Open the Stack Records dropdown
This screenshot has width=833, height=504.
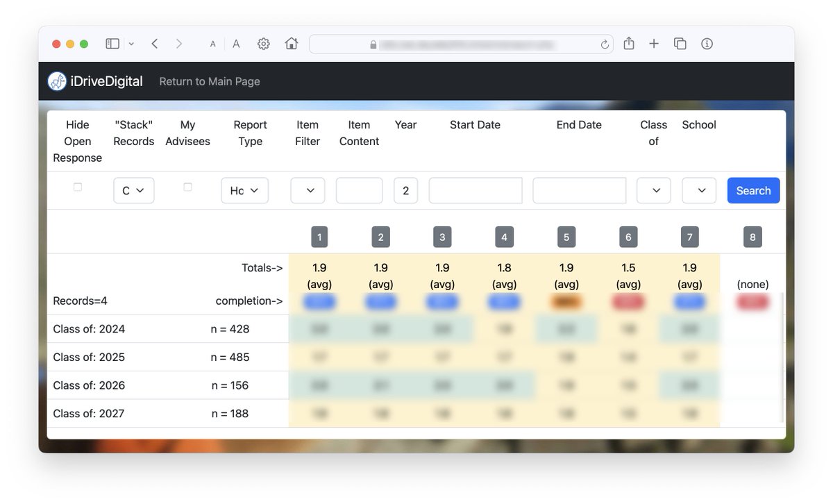(134, 190)
